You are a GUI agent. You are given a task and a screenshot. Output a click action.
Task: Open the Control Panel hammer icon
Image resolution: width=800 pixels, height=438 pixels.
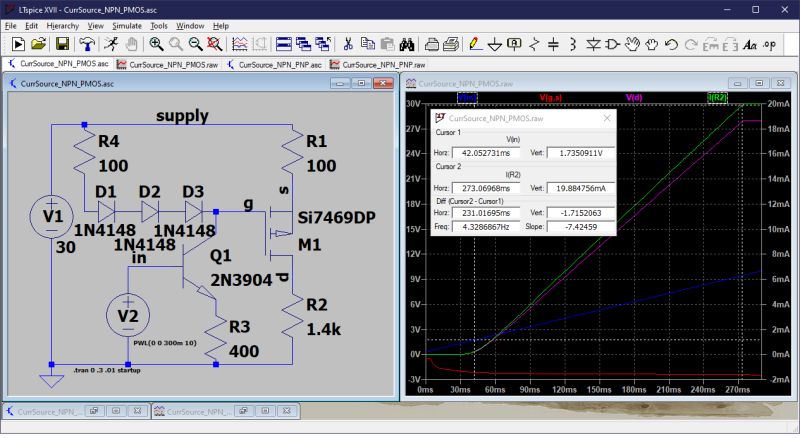[87, 44]
